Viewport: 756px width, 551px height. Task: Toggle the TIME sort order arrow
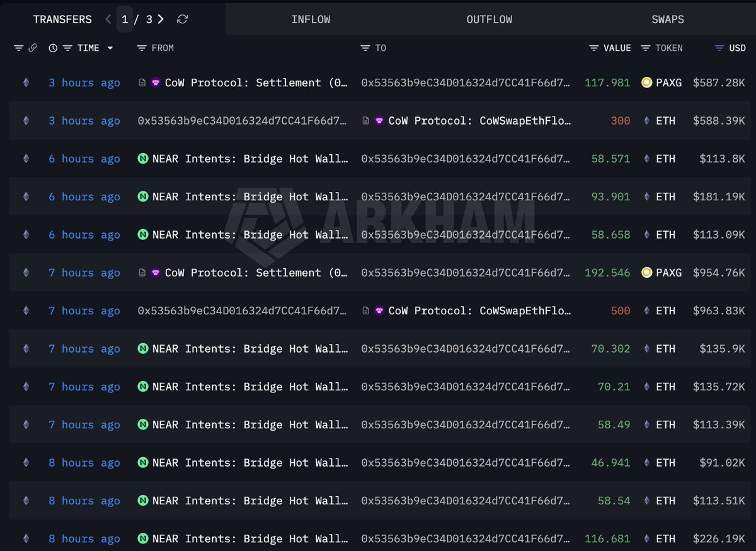(x=110, y=48)
